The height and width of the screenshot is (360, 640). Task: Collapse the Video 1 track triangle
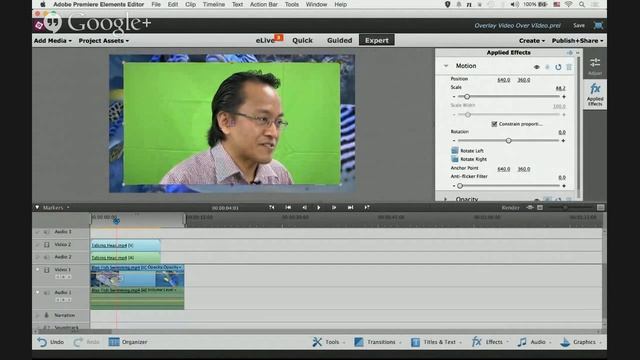[x=38, y=269]
